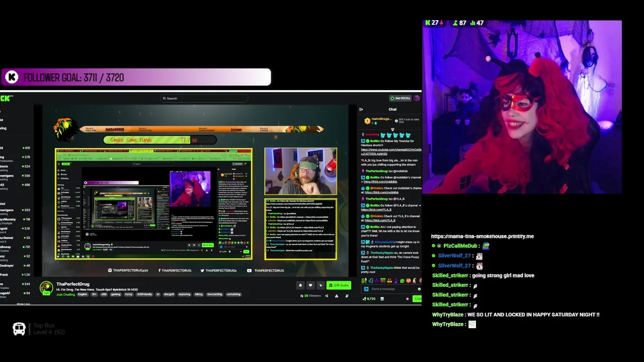Click THAPERFECTDRUG Facebook handle in video

pyautogui.click(x=175, y=270)
